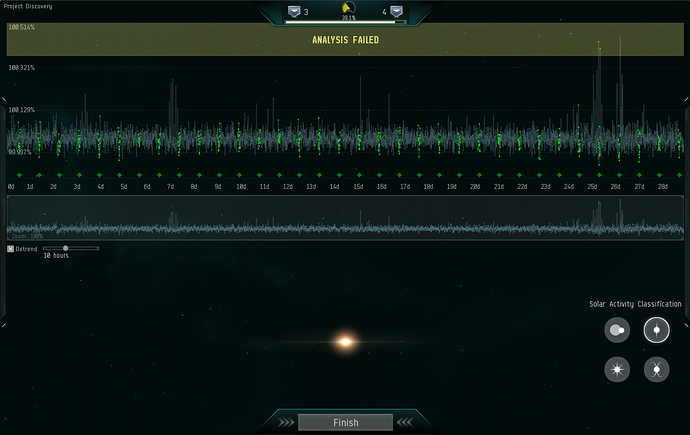Click the rank experience progress bar

coord(345,22)
